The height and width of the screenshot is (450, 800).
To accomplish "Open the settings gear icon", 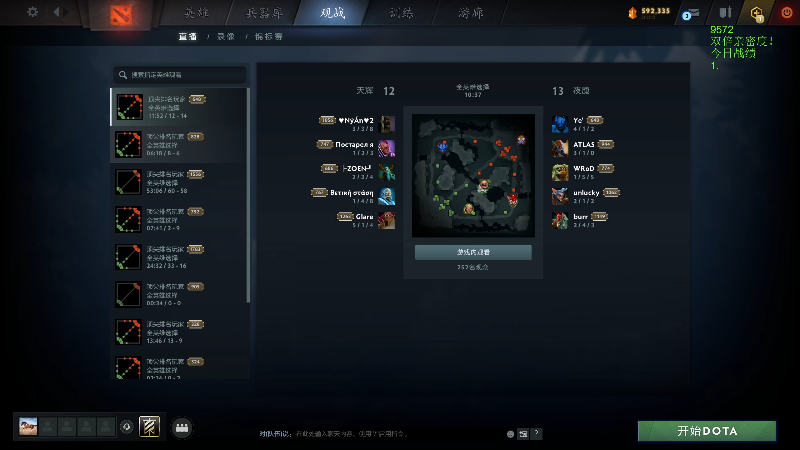I will 33,12.
